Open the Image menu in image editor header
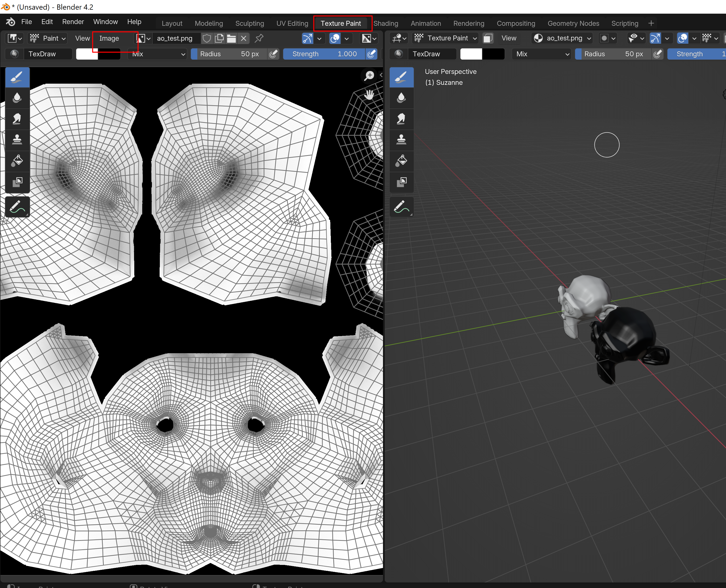This screenshot has width=726, height=588. (109, 38)
